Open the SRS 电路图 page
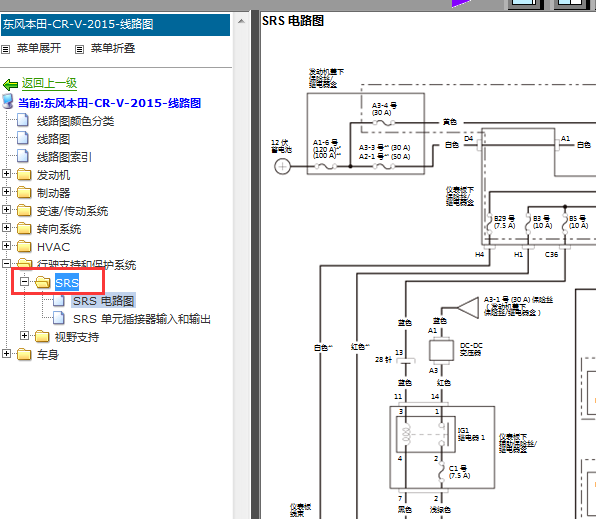The image size is (596, 519). [103, 301]
